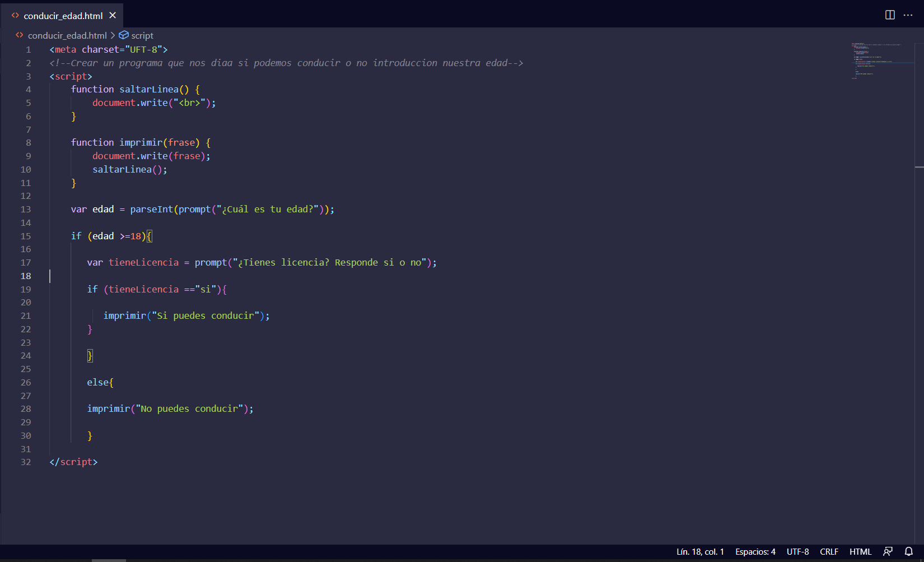Click the else{ statement on line 26
Screen dimensions: 924x562
(x=100, y=382)
